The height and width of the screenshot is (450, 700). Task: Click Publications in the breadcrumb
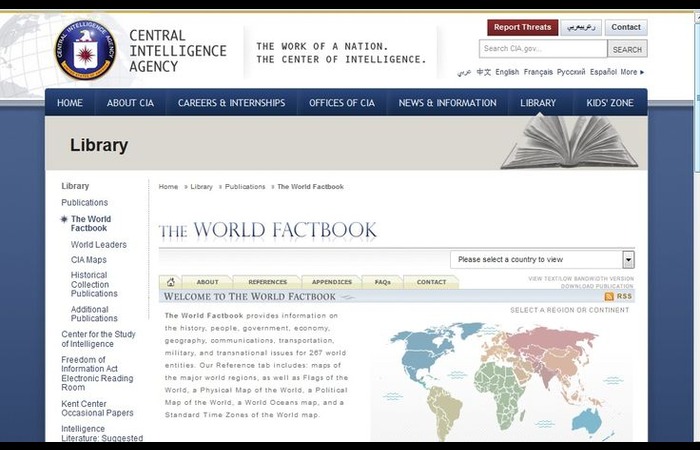click(245, 187)
